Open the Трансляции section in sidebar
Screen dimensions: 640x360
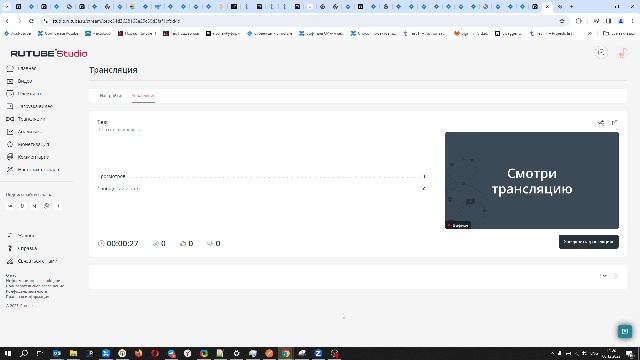[26, 119]
